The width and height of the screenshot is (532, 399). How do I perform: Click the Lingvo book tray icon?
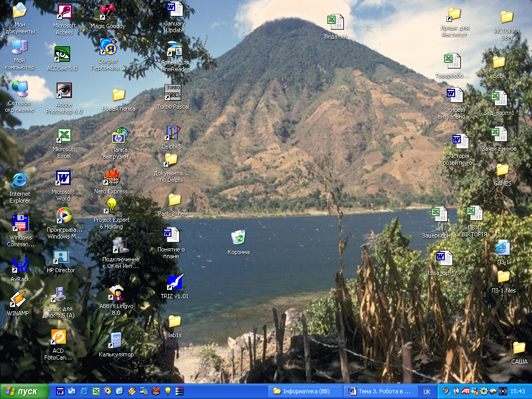(493, 391)
